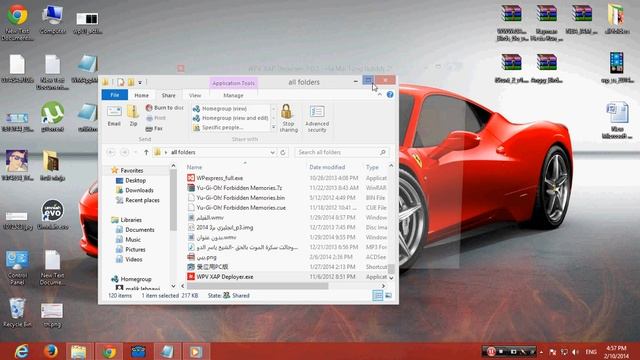The width and height of the screenshot is (640, 360).
Task: Expand the Share with list dropdown
Action: coord(273,127)
